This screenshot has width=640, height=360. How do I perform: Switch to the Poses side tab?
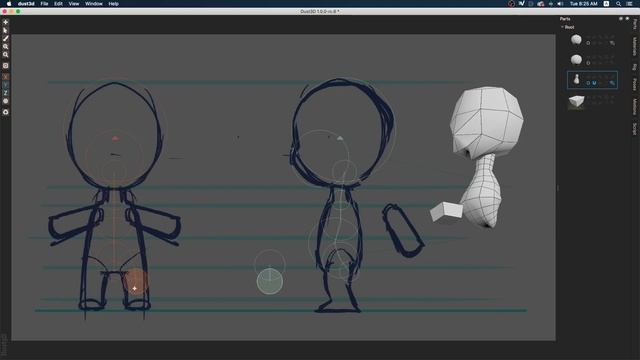tap(635, 84)
